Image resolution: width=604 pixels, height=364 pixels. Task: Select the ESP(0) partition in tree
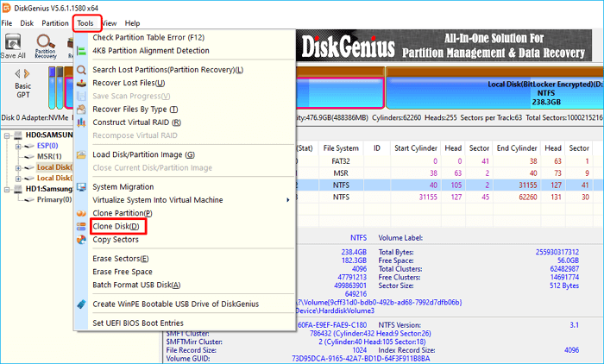click(x=47, y=146)
